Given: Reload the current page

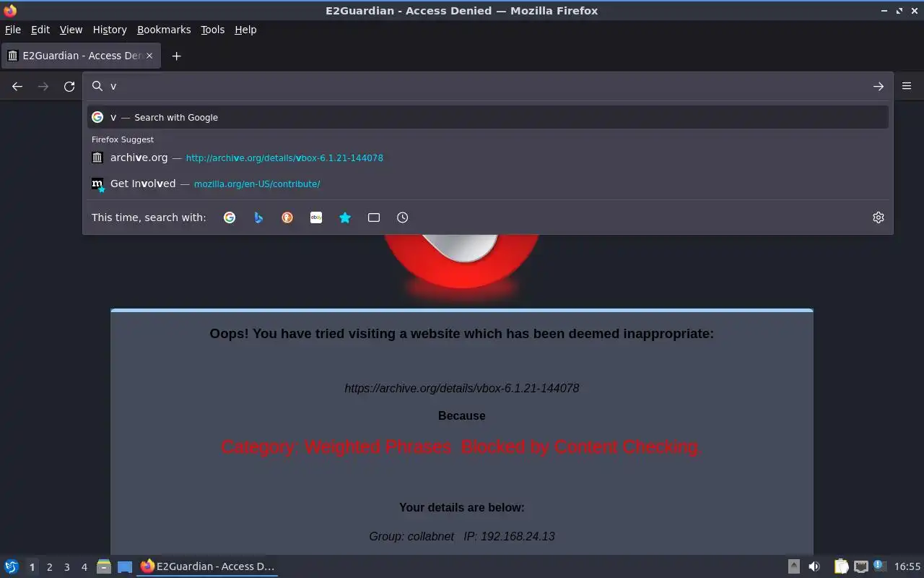Looking at the screenshot, I should pos(69,86).
